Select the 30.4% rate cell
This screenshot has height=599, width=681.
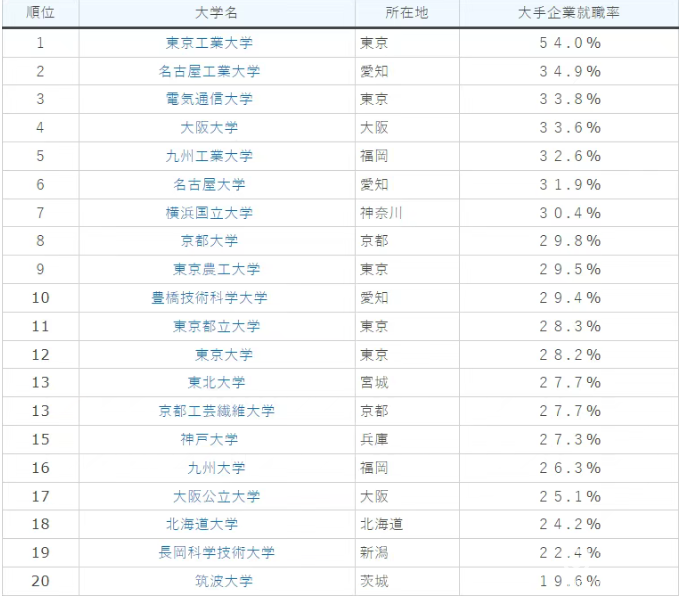(x=570, y=213)
